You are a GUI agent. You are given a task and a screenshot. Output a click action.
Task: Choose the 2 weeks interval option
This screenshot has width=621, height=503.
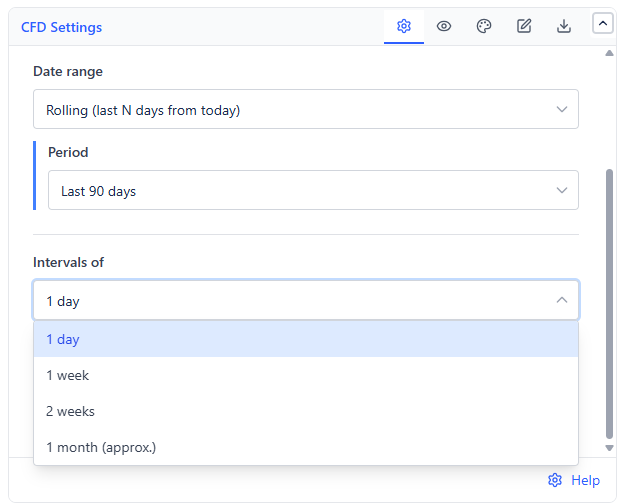306,411
